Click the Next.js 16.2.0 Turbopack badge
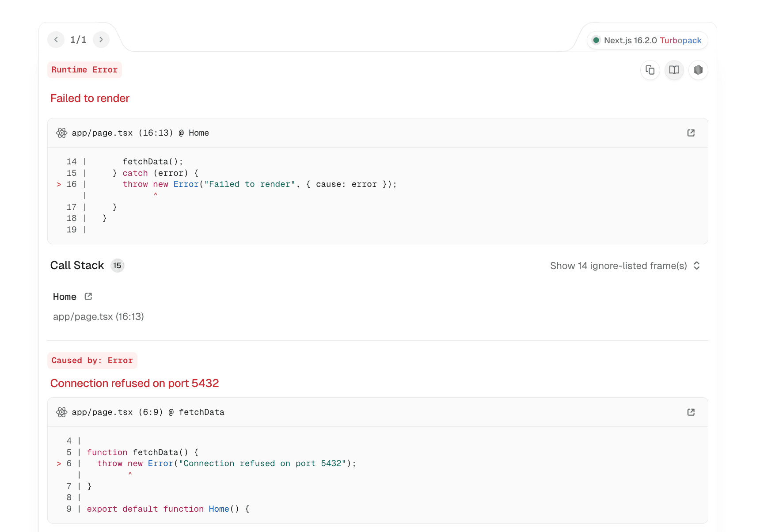The height and width of the screenshot is (532, 760). [647, 40]
